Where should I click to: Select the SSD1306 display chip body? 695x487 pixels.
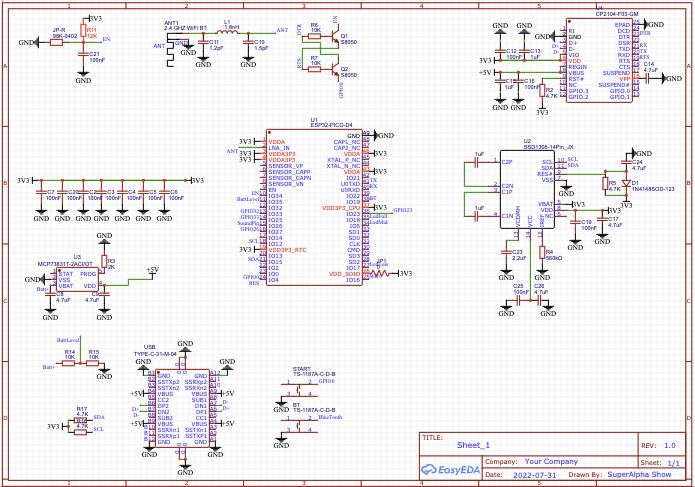[527, 190]
